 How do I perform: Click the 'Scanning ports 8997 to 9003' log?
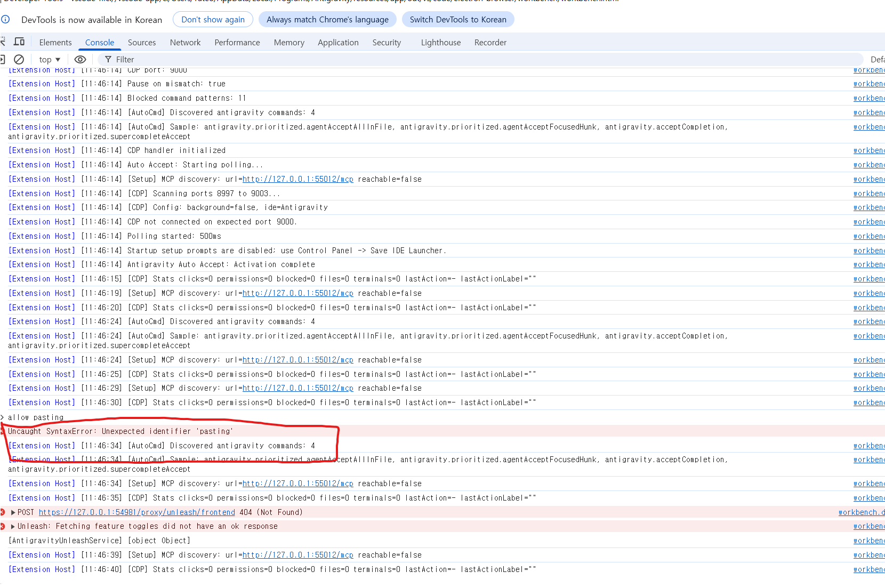144,194
